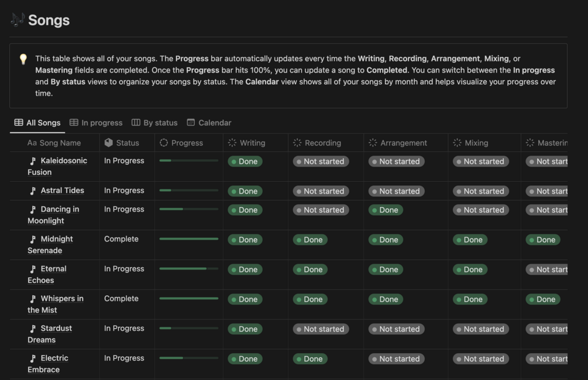
Task: Open the Arrangement column header menu
Action: click(x=406, y=143)
